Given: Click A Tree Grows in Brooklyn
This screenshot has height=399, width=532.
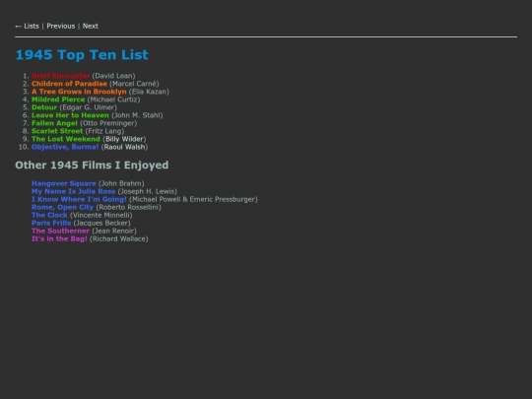Looking at the screenshot, I should coord(79,92).
